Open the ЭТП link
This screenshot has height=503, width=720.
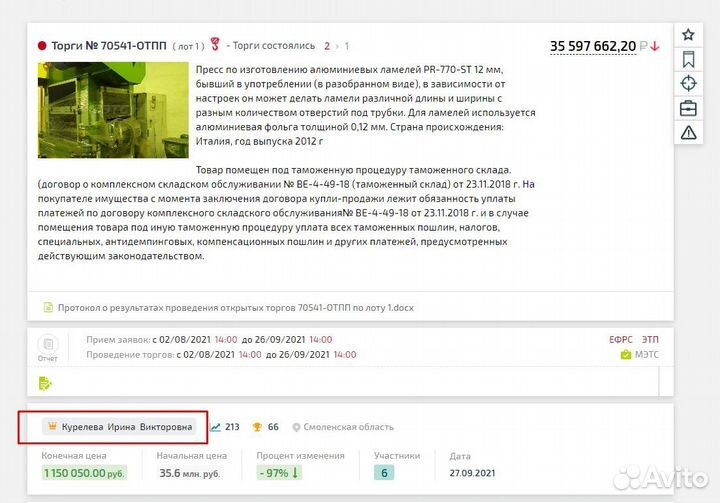point(650,339)
